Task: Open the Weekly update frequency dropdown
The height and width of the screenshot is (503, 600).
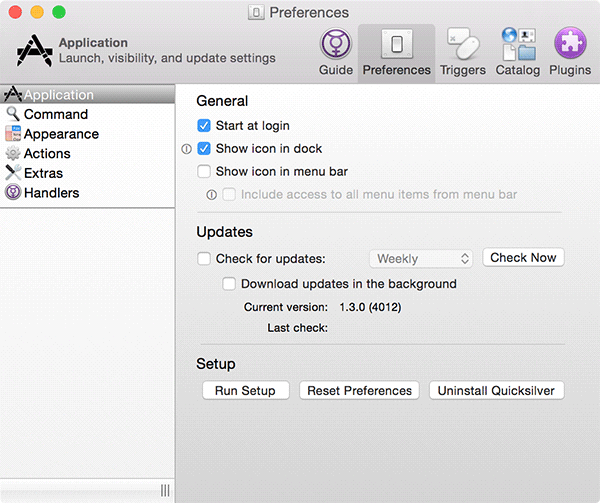Action: click(x=421, y=259)
